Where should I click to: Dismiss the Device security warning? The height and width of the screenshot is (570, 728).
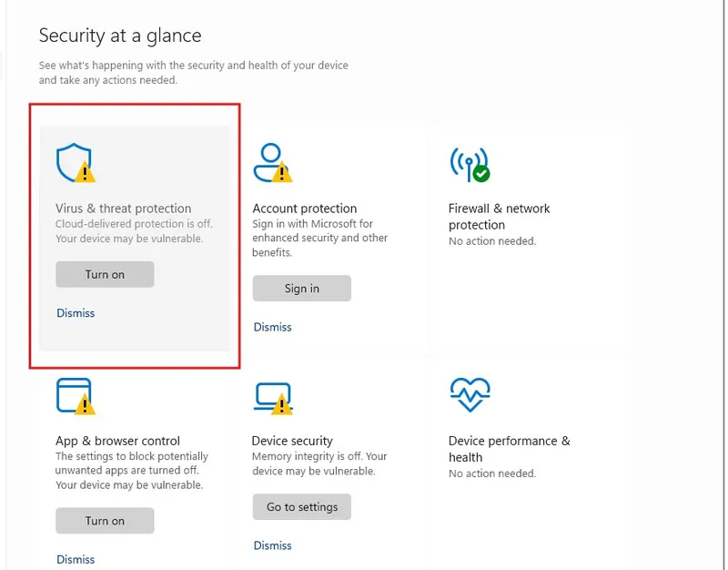pos(272,545)
